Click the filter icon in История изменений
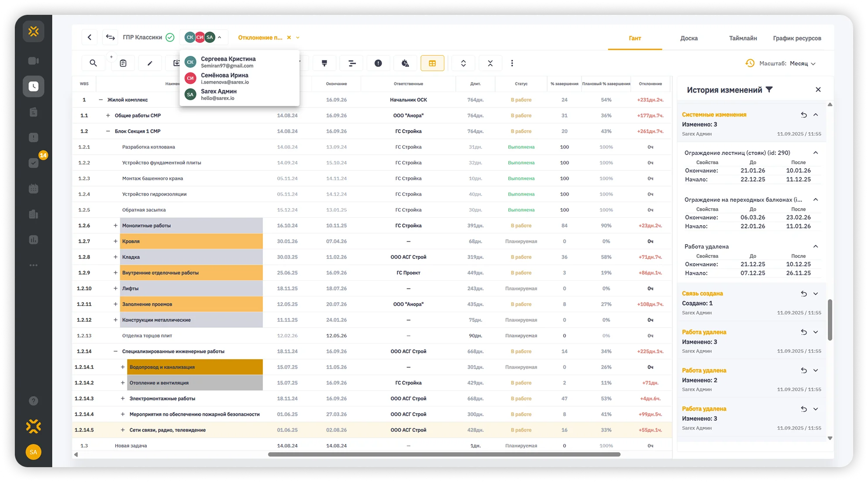This screenshot has width=868, height=482. [769, 90]
